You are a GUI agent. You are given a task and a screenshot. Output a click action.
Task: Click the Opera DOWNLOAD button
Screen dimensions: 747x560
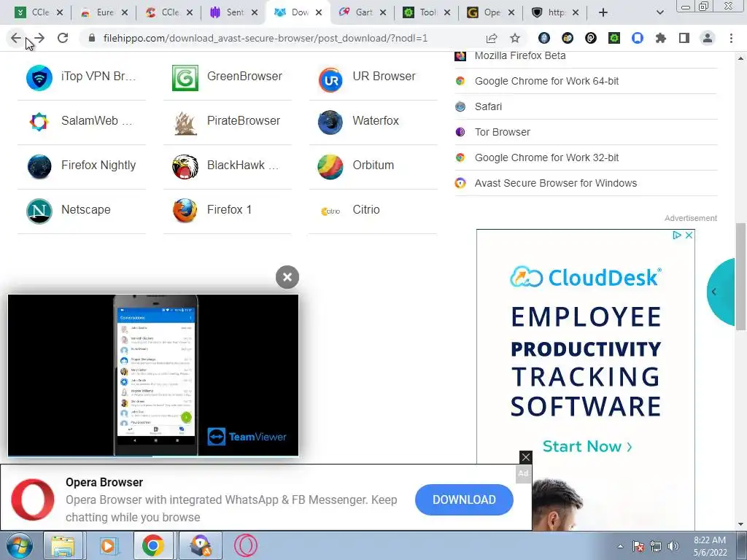point(464,499)
